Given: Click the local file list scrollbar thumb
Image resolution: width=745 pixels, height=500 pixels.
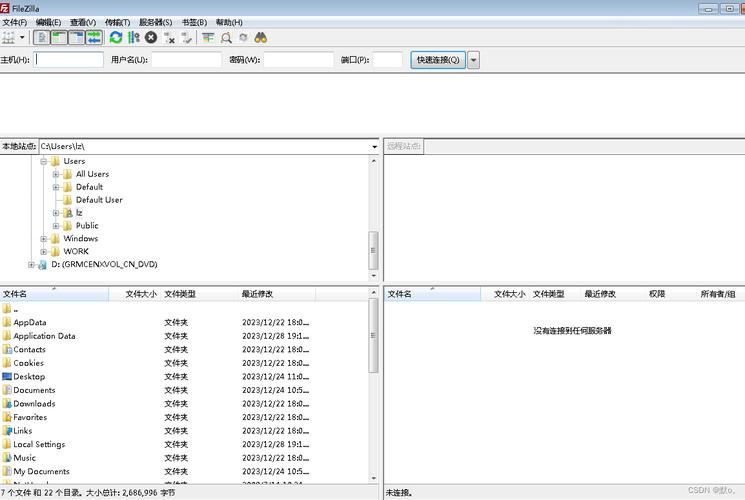Looking at the screenshot, I should pyautogui.click(x=373, y=336).
